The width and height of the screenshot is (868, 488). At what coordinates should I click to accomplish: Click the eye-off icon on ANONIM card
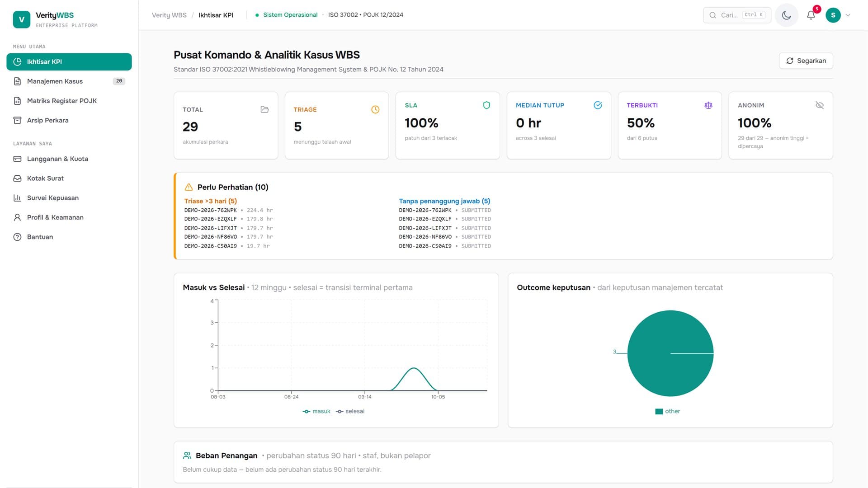click(x=820, y=105)
